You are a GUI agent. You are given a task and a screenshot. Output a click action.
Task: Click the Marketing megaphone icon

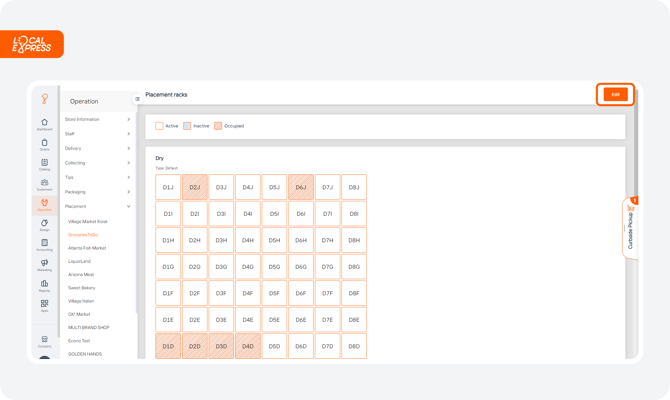coord(45,264)
